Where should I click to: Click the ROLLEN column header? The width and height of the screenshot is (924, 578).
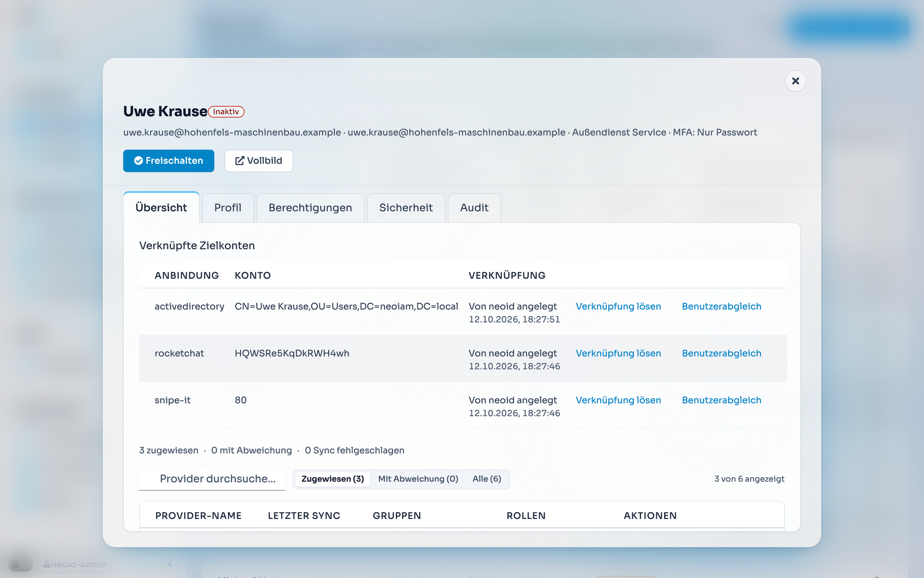(526, 515)
